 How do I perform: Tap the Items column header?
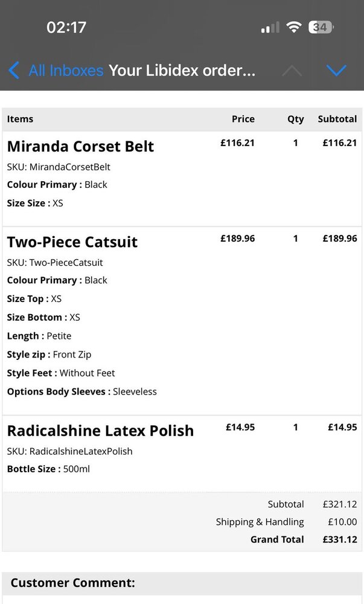(20, 119)
